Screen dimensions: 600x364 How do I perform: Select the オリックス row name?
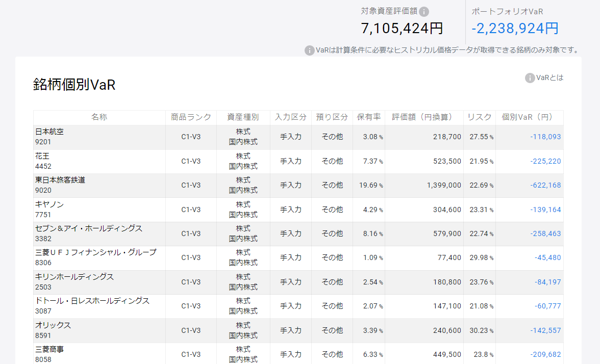(x=53, y=325)
